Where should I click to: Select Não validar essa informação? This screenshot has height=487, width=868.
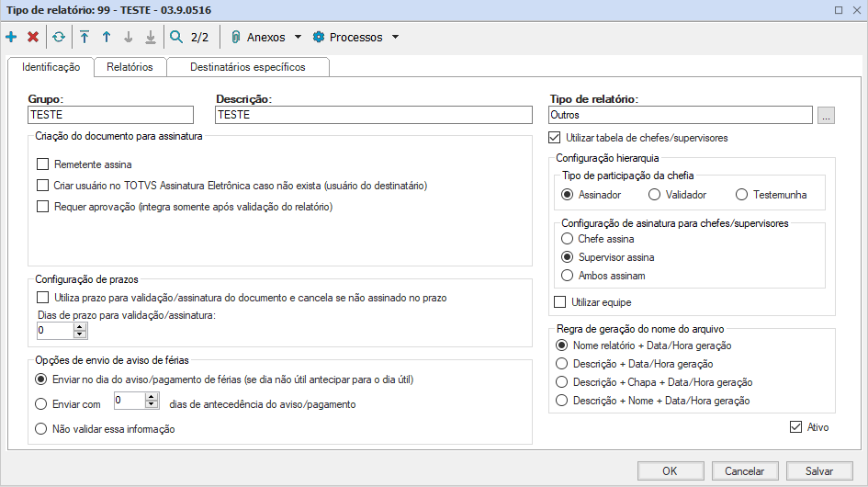pos(40,429)
